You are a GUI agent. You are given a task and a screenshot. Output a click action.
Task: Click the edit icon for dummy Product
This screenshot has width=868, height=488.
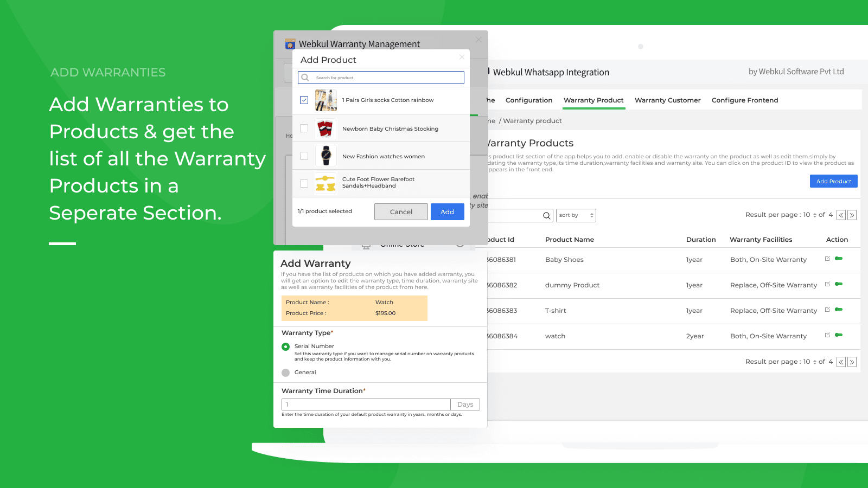827,284
